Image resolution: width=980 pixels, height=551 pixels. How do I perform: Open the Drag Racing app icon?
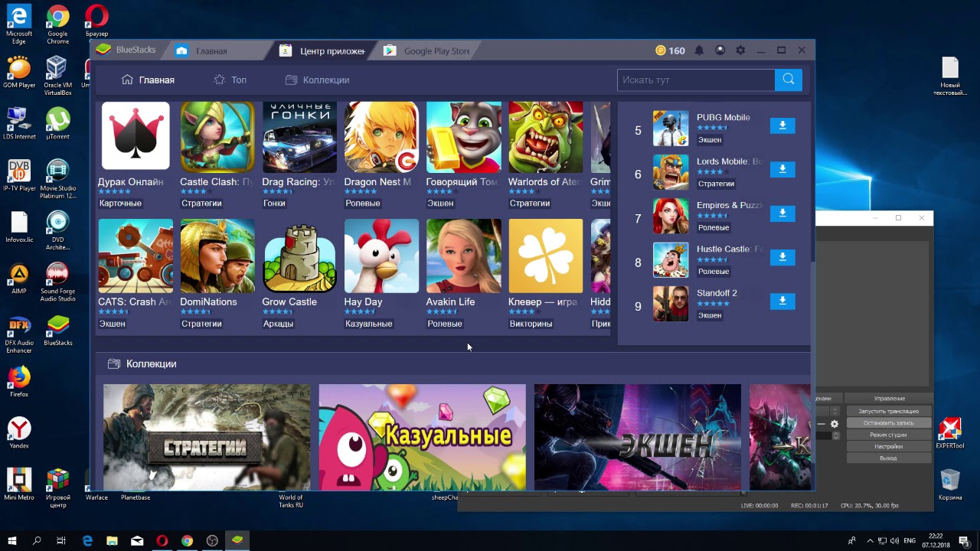(299, 136)
